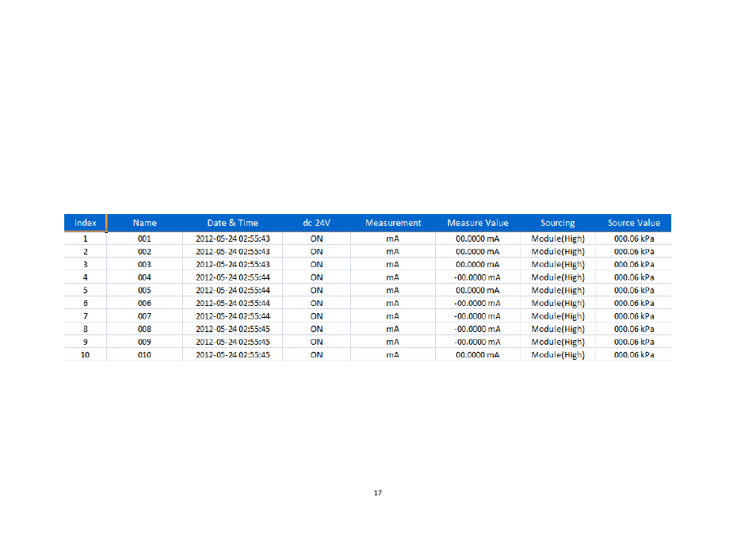The height and width of the screenshot is (535, 756).
Task: Select Index cell 10
Action: [x=86, y=354]
